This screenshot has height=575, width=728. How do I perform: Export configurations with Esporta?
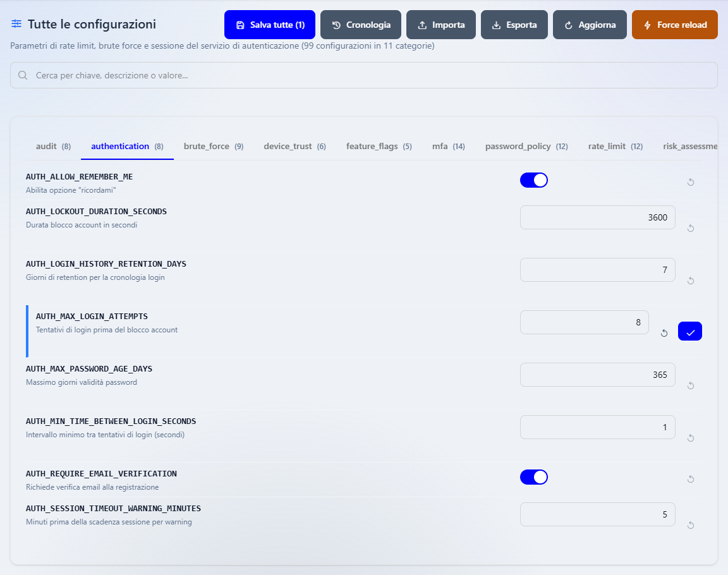tap(514, 25)
